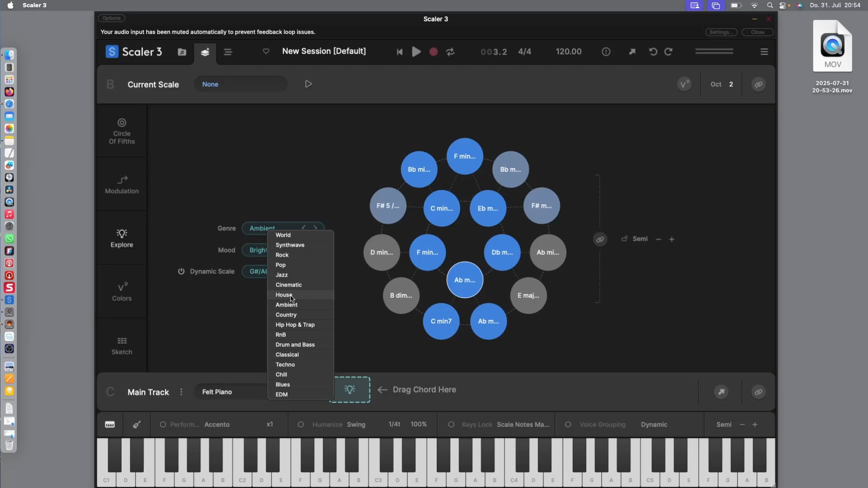Select House from genre list

[284, 295]
